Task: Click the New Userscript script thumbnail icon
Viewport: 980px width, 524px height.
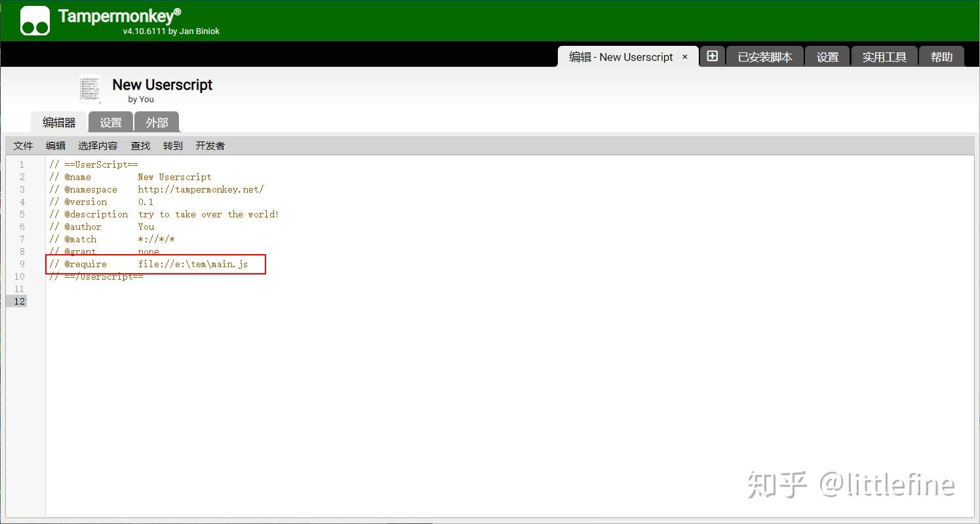Action: coord(90,89)
